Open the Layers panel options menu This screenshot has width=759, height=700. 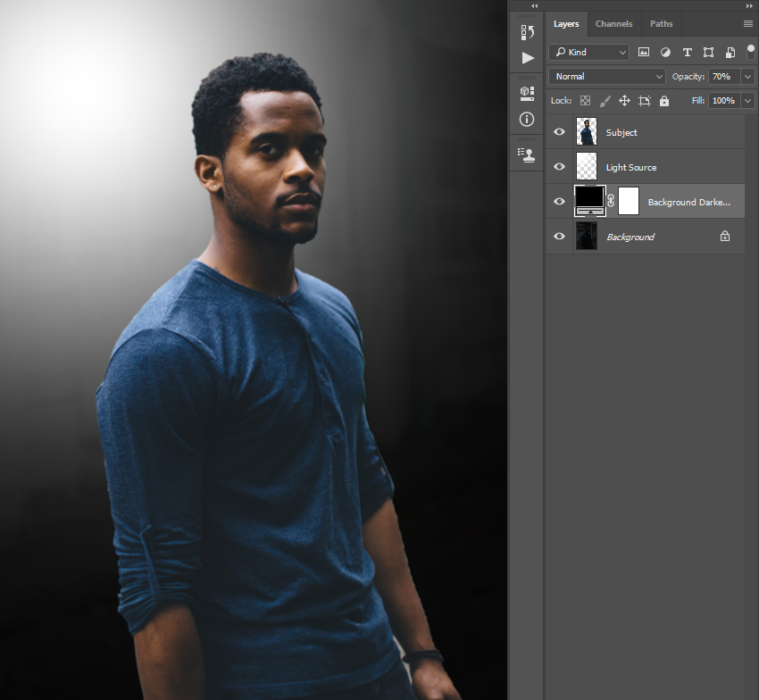pyautogui.click(x=747, y=24)
